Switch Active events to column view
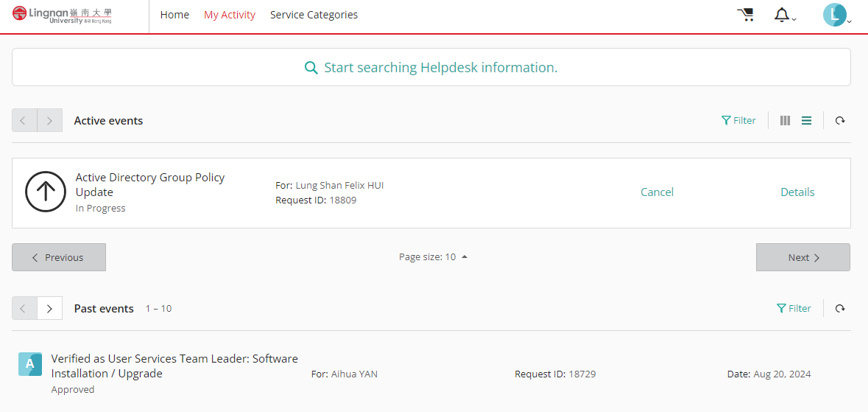The image size is (868, 412). (785, 120)
